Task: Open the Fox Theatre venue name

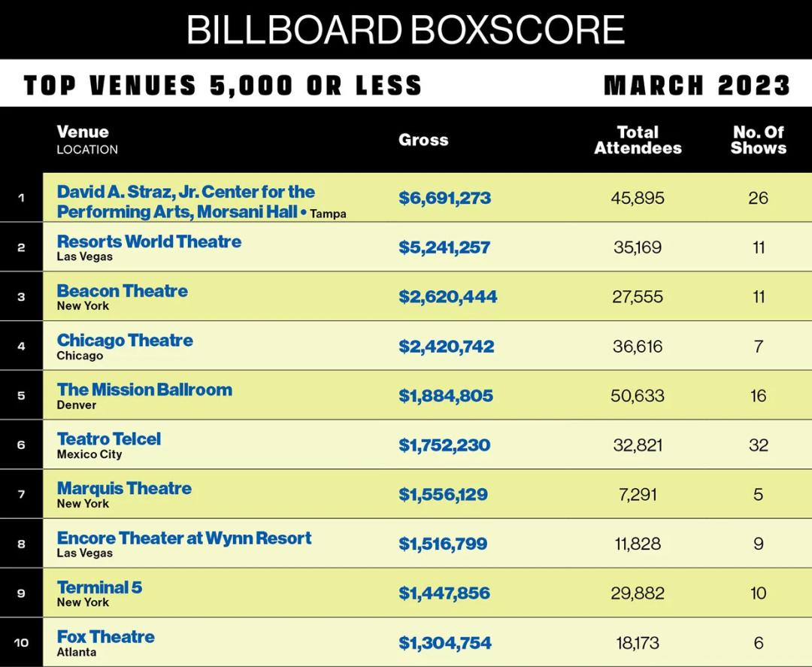Action: point(106,637)
